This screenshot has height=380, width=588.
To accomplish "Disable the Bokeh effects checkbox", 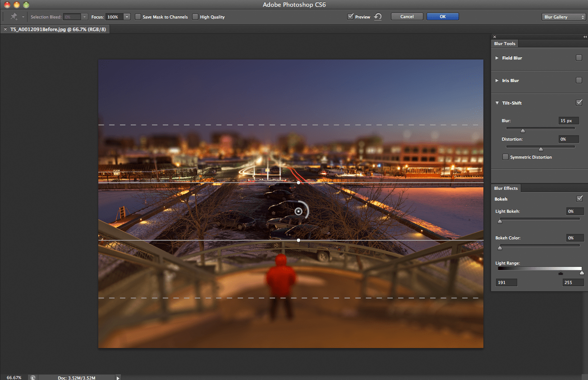I will point(579,199).
